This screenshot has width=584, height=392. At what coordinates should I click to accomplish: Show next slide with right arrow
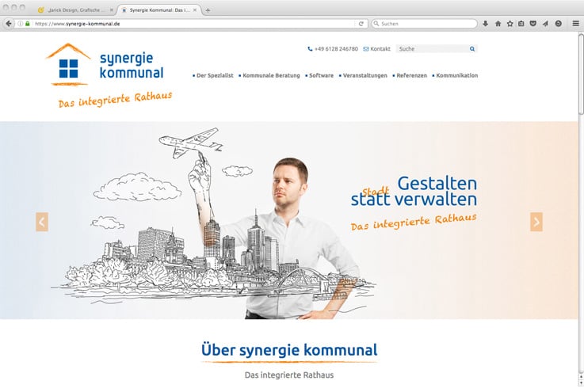coord(536,222)
